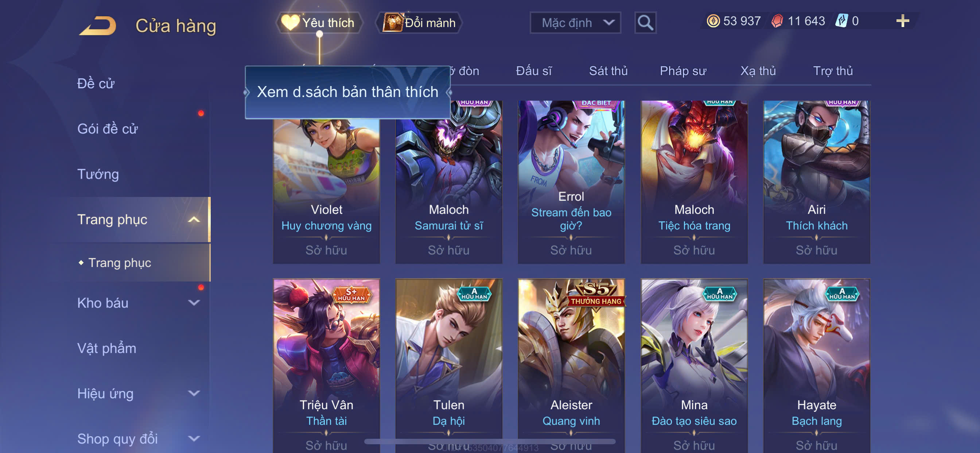The width and height of the screenshot is (980, 453).
Task: Expand the Shop quy đổi section
Action: 194,438
